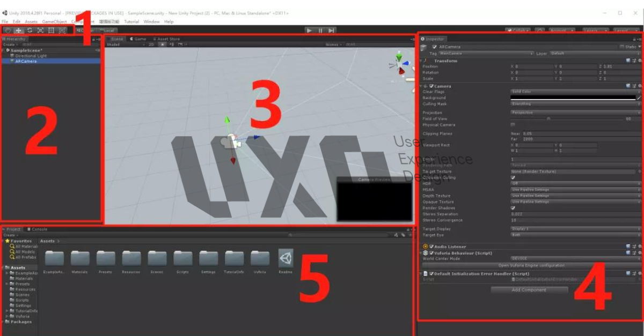
Task: Select the Readme asset icon
Action: tap(286, 258)
